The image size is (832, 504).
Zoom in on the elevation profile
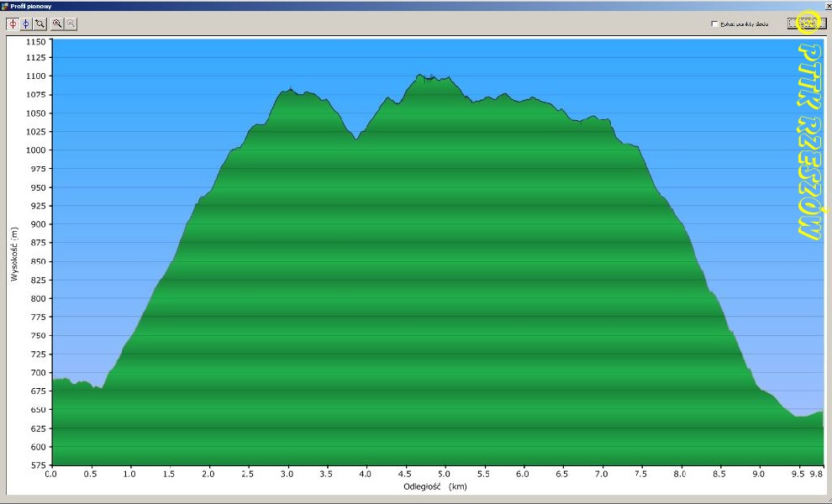56,24
